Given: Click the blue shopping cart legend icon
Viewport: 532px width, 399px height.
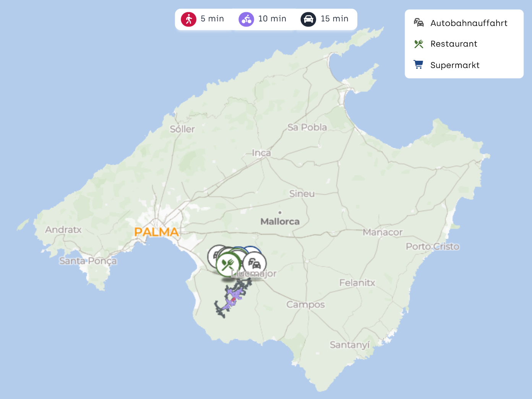Looking at the screenshot, I should 418,65.
